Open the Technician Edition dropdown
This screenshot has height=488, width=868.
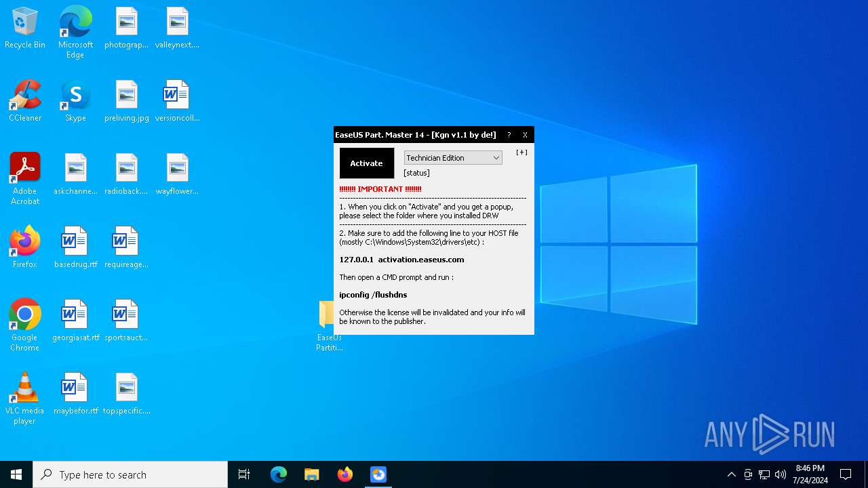pyautogui.click(x=453, y=158)
